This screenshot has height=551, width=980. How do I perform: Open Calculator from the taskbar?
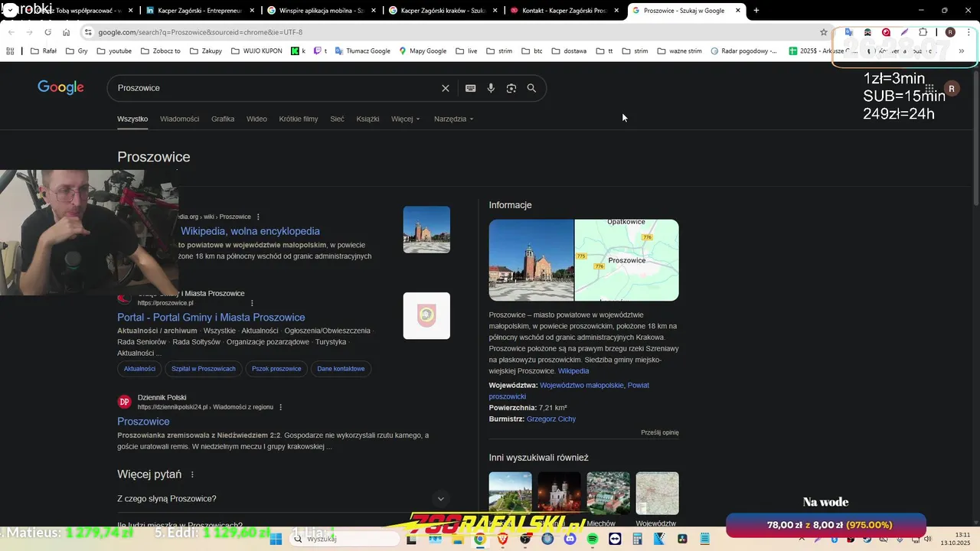click(x=637, y=539)
